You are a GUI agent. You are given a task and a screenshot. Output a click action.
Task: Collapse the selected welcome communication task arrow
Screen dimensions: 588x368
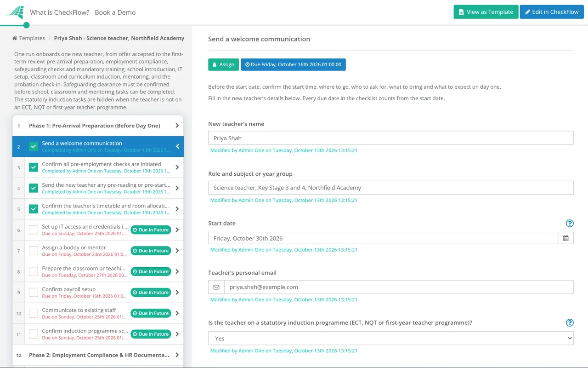[x=177, y=147]
